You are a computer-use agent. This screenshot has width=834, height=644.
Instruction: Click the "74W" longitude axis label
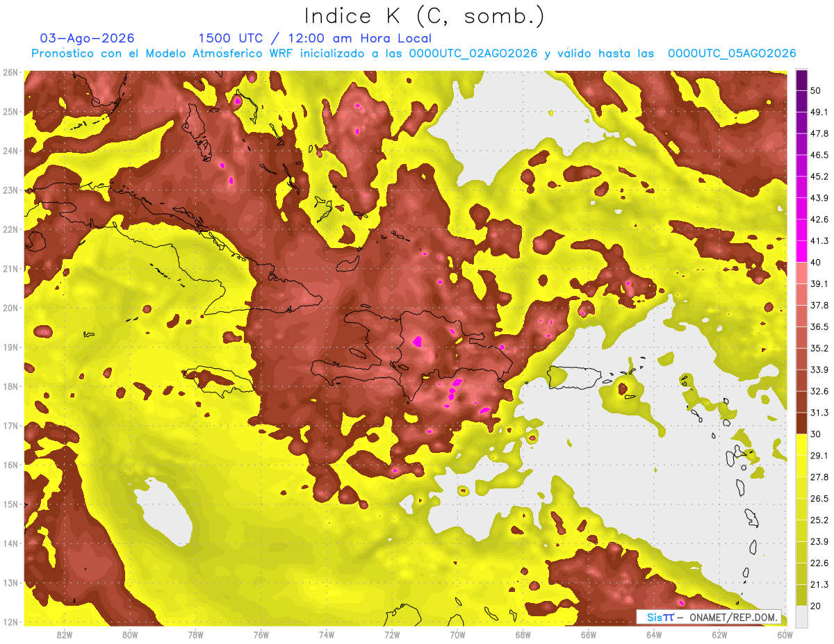click(x=327, y=635)
